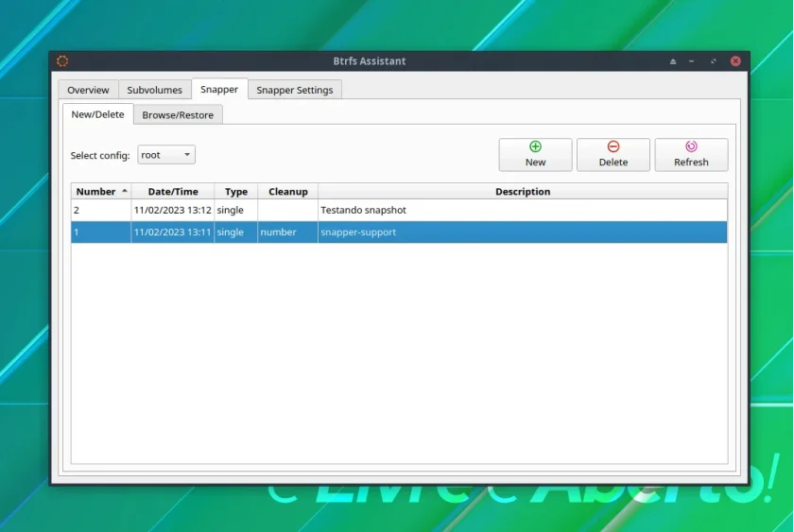Click the 'single' type cell of snapshot 2

click(236, 210)
